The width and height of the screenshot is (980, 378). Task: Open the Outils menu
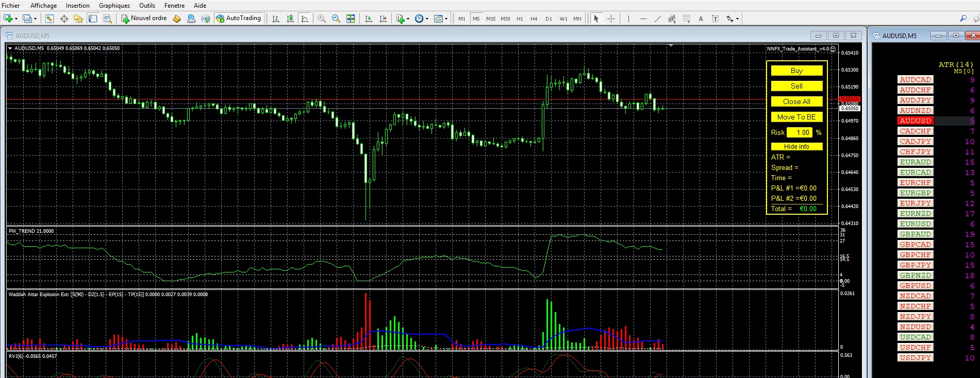[147, 6]
